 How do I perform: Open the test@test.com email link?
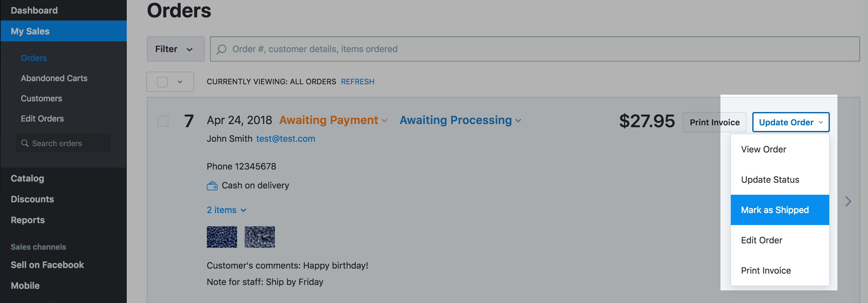(x=285, y=139)
